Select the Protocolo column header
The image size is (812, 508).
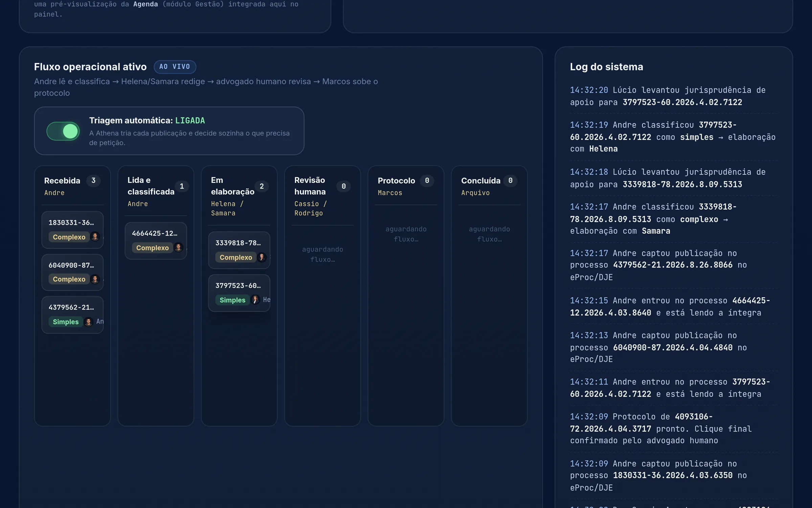pyautogui.click(x=397, y=181)
